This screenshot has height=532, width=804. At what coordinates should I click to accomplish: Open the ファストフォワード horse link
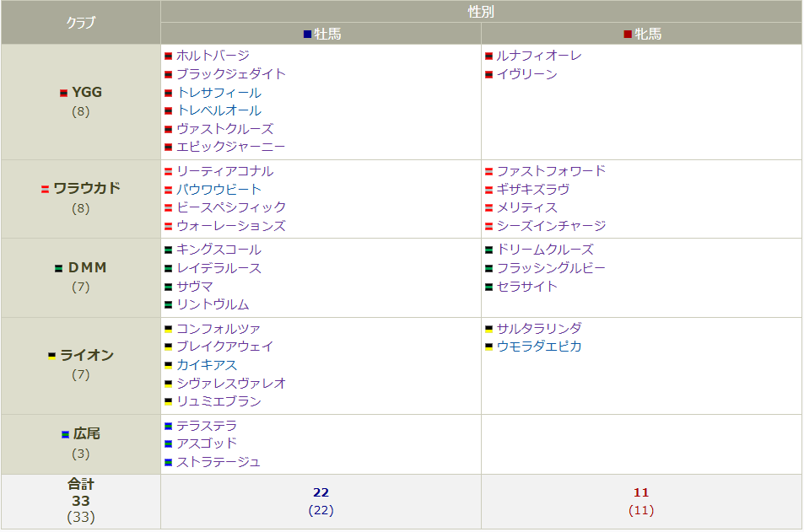551,170
